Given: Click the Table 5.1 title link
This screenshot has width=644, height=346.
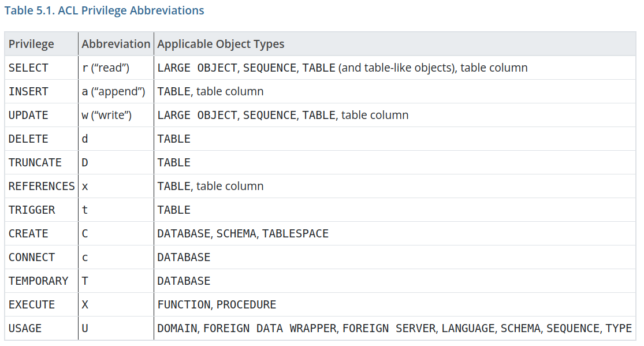Looking at the screenshot, I should click(x=104, y=10).
